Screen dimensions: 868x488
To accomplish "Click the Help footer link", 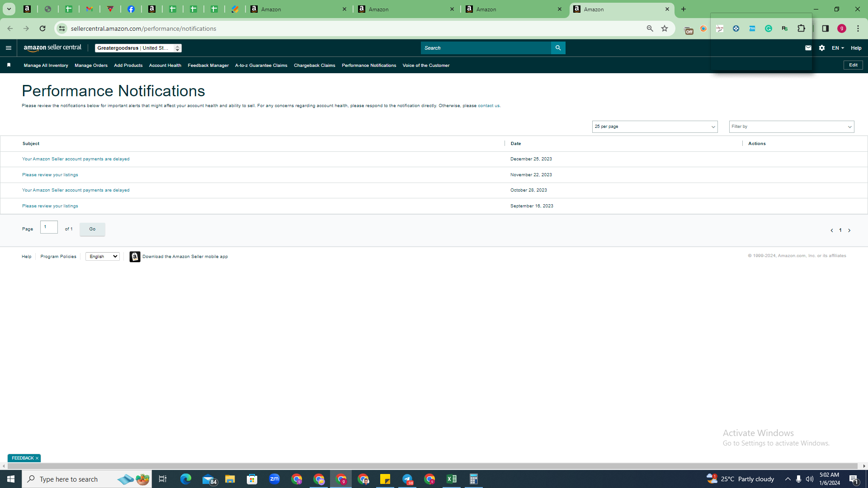I will click(x=26, y=257).
